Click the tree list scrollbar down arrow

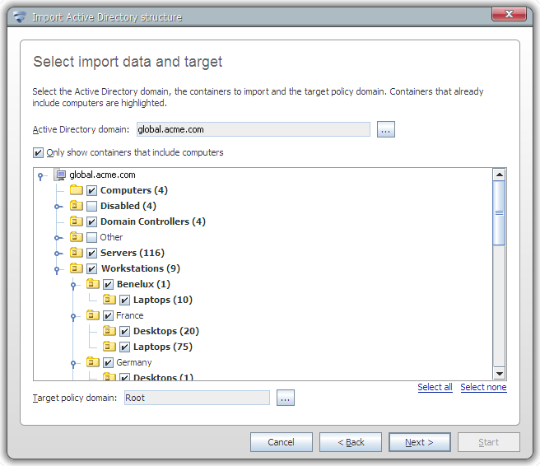pos(499,373)
